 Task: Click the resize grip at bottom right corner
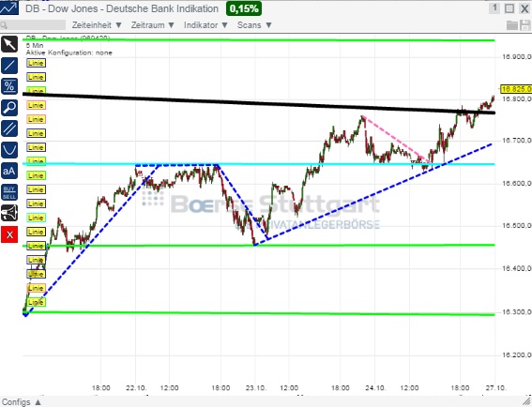coord(527,402)
